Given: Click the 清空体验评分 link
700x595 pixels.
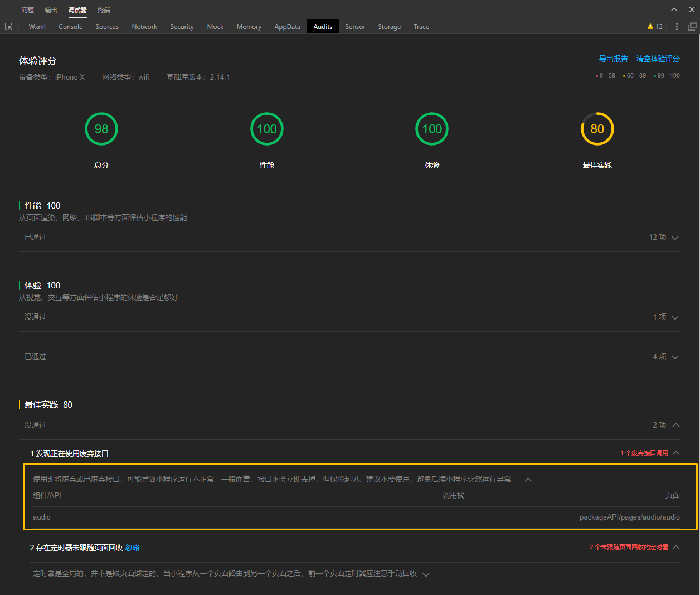Looking at the screenshot, I should coord(658,59).
